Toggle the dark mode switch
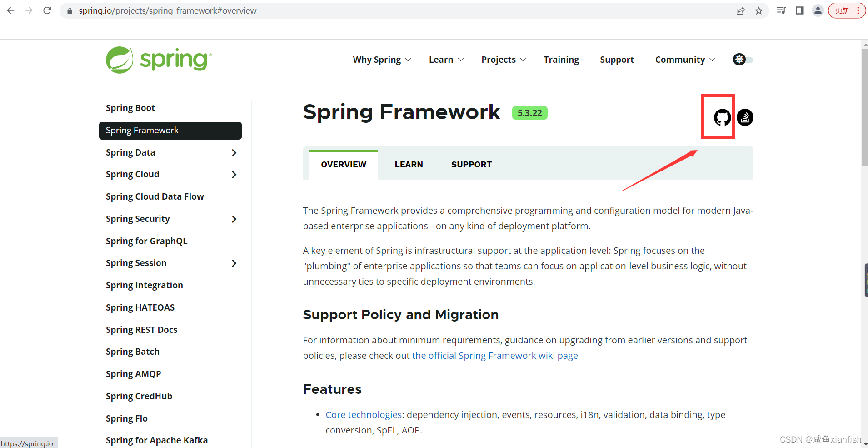The image size is (868, 448). (750, 60)
